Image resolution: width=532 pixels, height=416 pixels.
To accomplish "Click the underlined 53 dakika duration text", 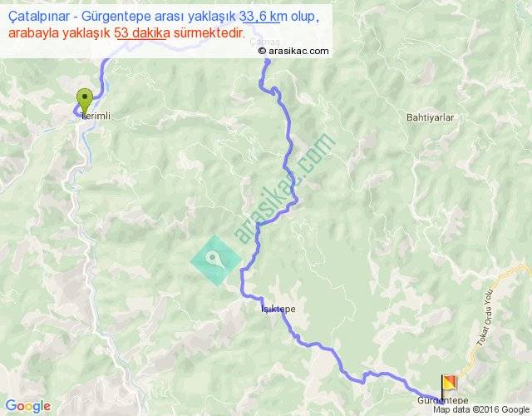I will (142, 33).
